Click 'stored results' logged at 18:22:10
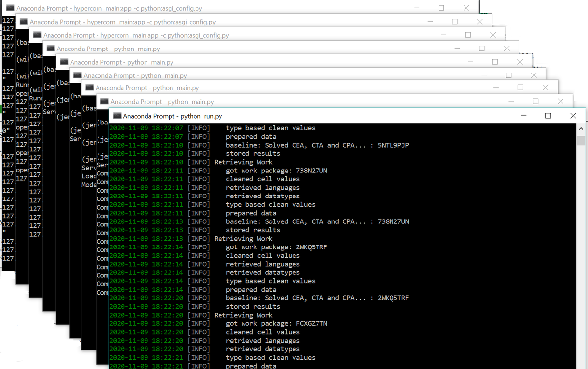This screenshot has height=369, width=588. point(253,153)
